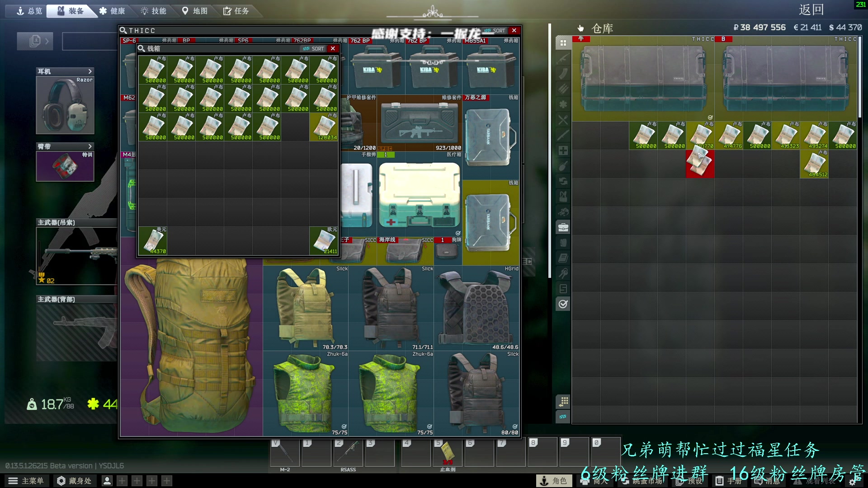The width and height of the screenshot is (868, 488).
Task: Click the last plus icon in bottom bar
Action: pos(167,481)
